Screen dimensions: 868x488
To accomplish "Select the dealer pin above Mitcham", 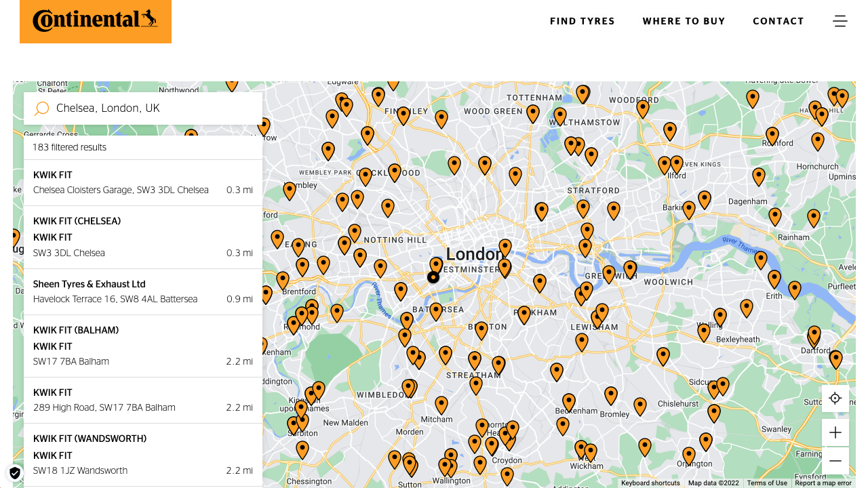I will [x=441, y=405].
